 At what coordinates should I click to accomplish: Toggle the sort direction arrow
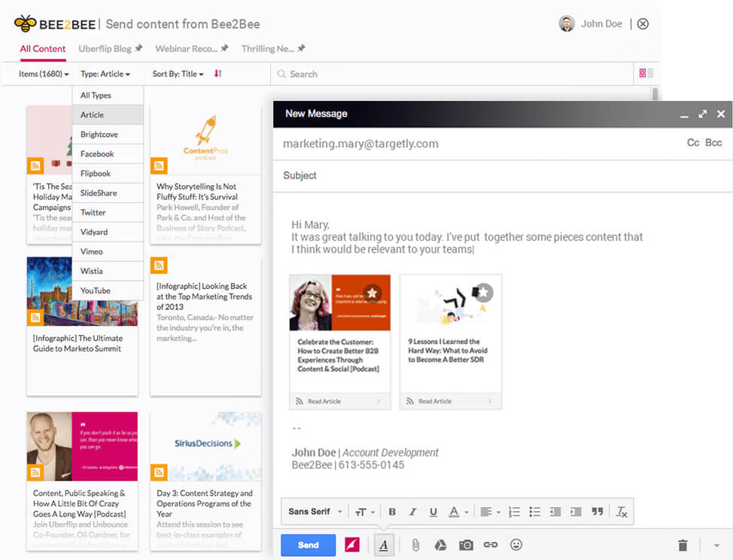tap(217, 74)
